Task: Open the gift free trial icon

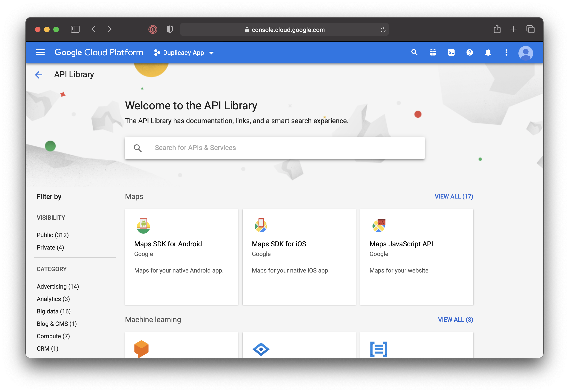Action: 433,52
